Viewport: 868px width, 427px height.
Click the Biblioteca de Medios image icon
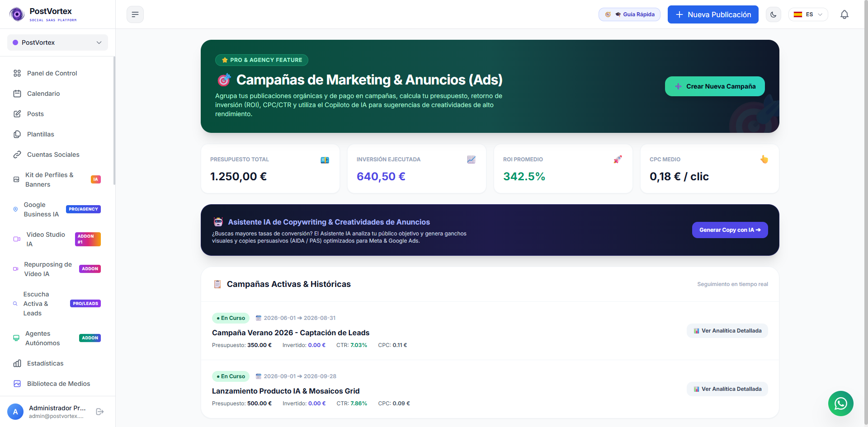click(x=17, y=384)
